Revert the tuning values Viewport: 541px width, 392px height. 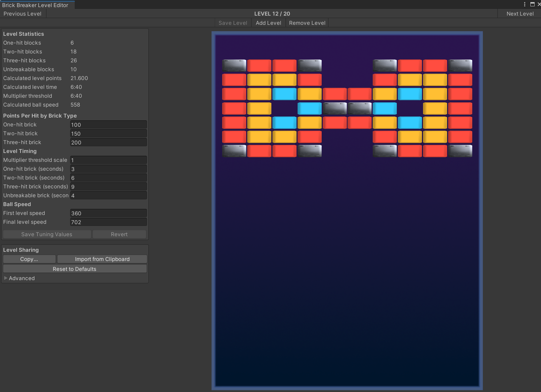119,234
